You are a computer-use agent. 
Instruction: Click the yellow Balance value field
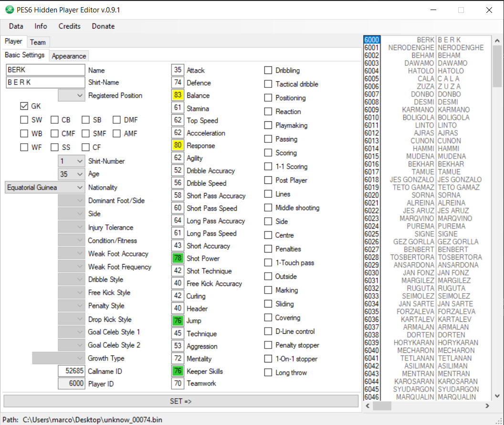point(178,95)
